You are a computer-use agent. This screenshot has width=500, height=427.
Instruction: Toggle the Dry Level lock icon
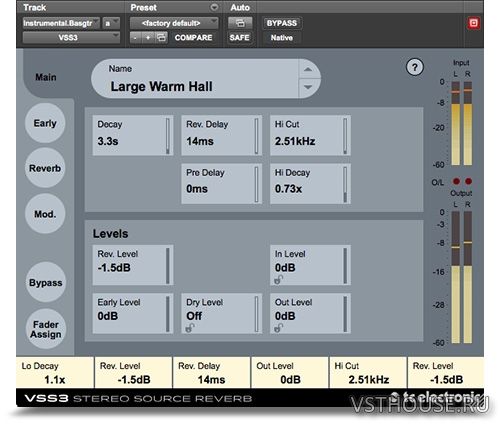tap(190, 328)
